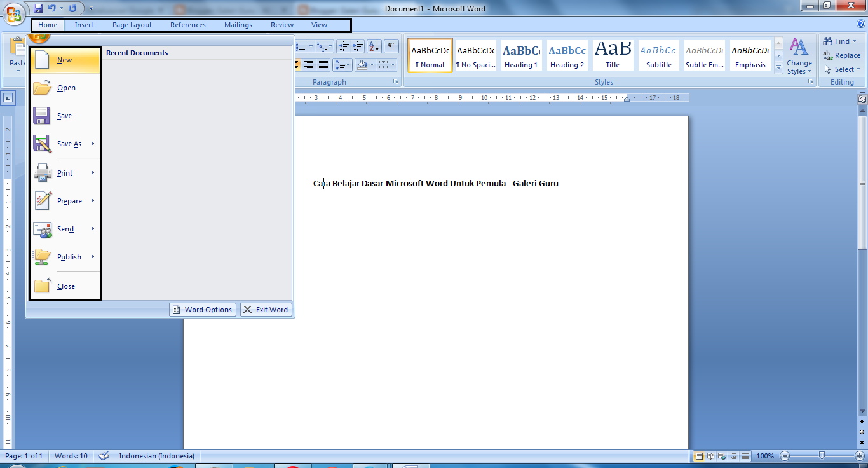Click the 100% zoom level indicator
This screenshot has width=868, height=468.
click(x=765, y=456)
